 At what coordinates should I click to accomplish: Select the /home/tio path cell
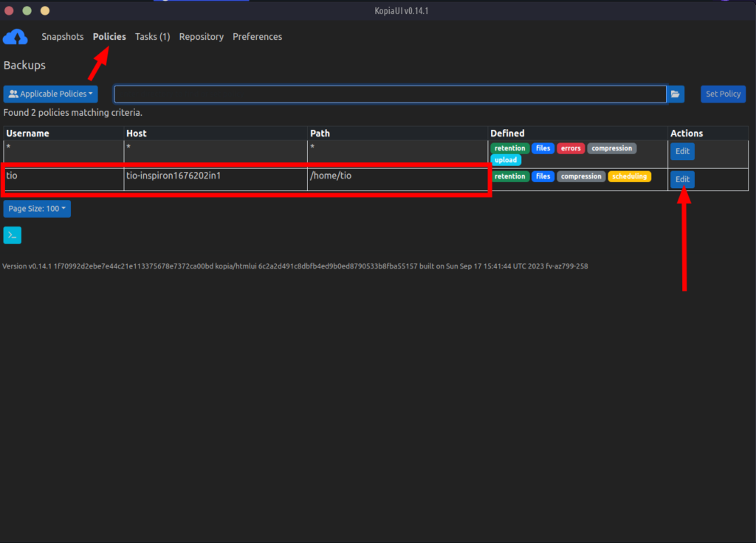[398, 179]
